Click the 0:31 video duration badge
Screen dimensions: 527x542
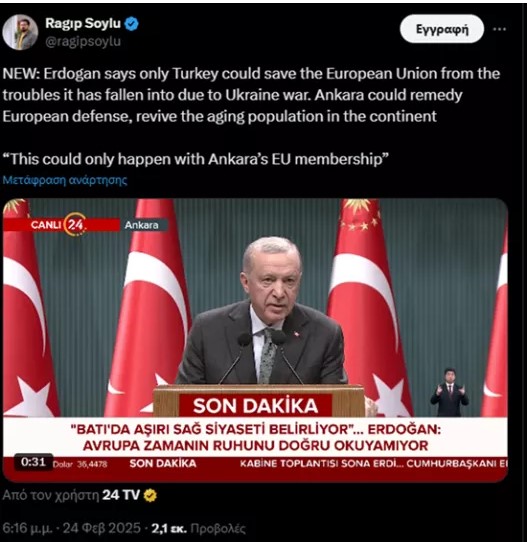pos(33,462)
